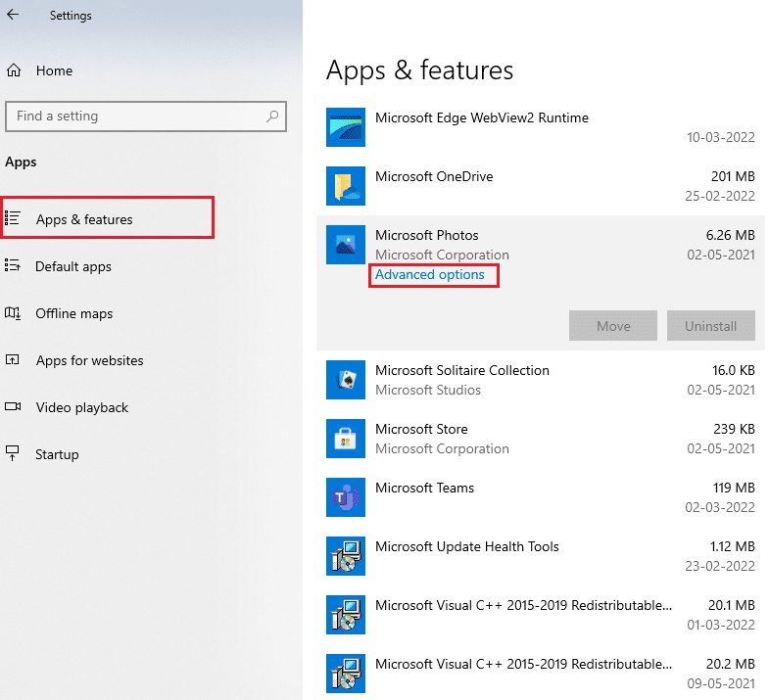This screenshot has width=769, height=700.
Task: Open Apps & features in the sidebar
Action: tap(107, 218)
